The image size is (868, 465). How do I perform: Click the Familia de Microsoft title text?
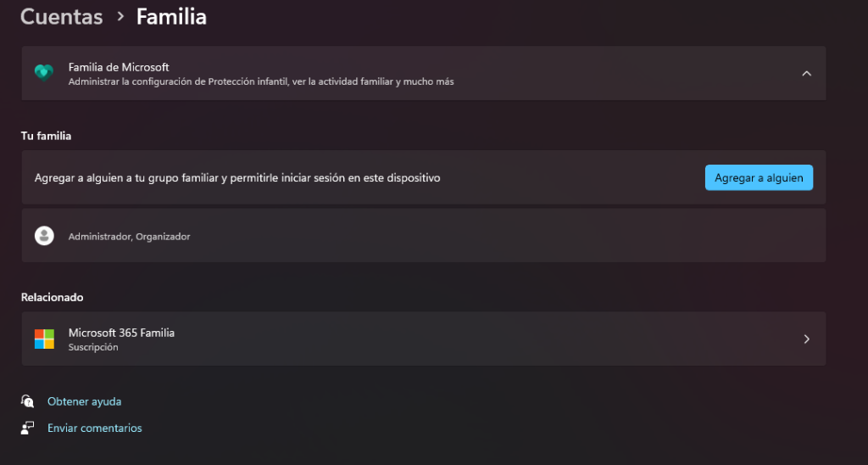(119, 67)
